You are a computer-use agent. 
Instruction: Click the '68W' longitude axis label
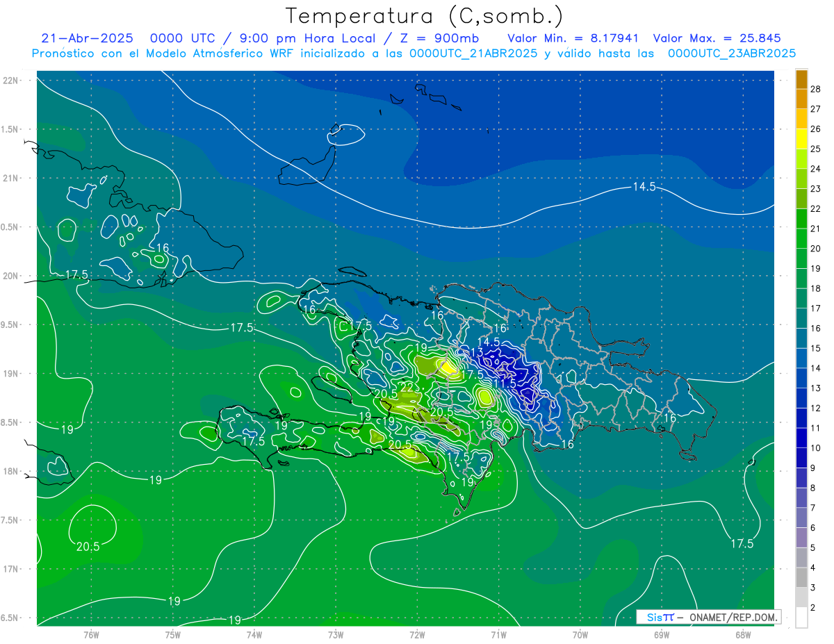coord(742,634)
